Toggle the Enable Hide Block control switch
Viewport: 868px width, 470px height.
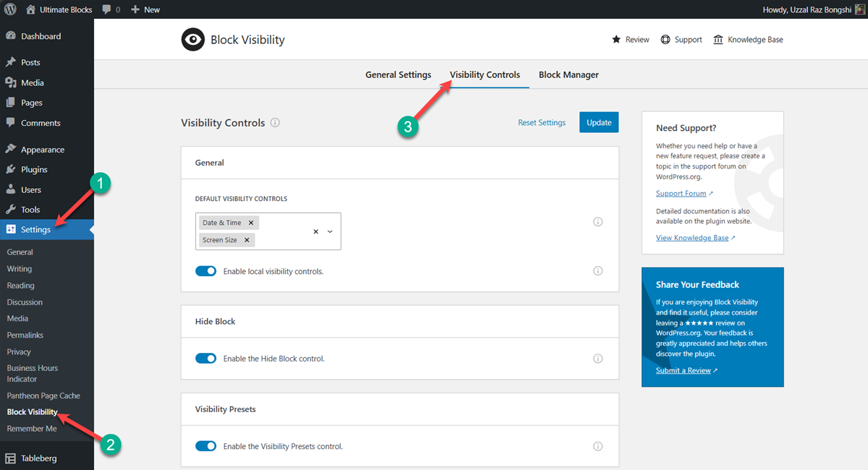(206, 358)
